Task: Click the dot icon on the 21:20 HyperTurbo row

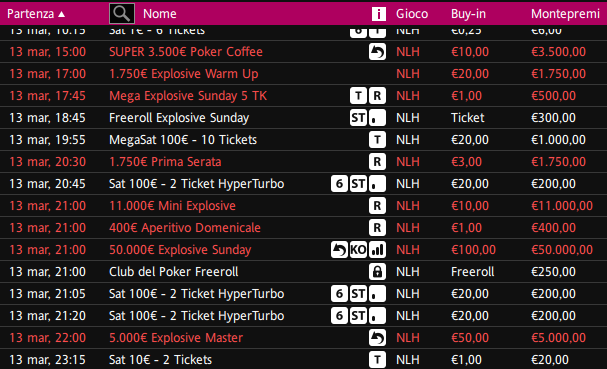Action: pos(377,316)
